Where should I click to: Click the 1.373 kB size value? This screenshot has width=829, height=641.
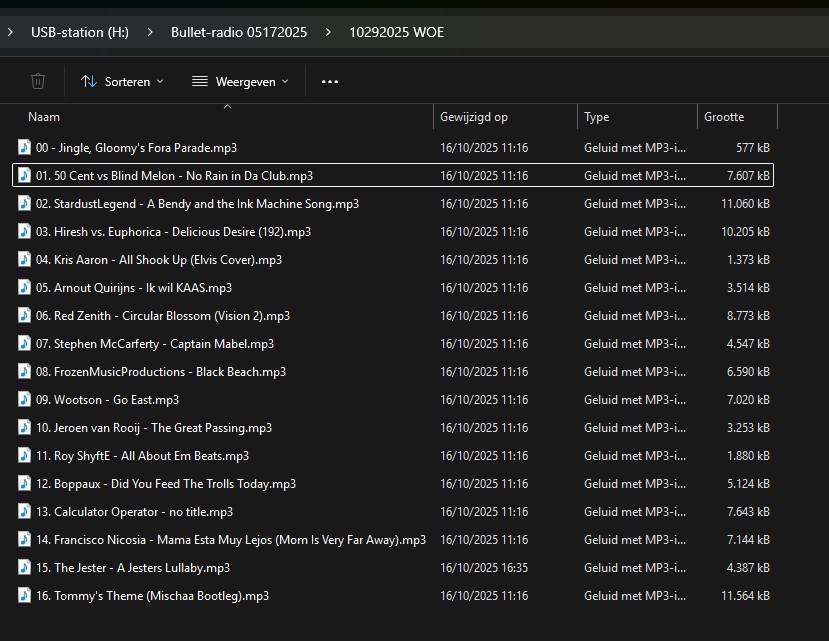tap(748, 260)
